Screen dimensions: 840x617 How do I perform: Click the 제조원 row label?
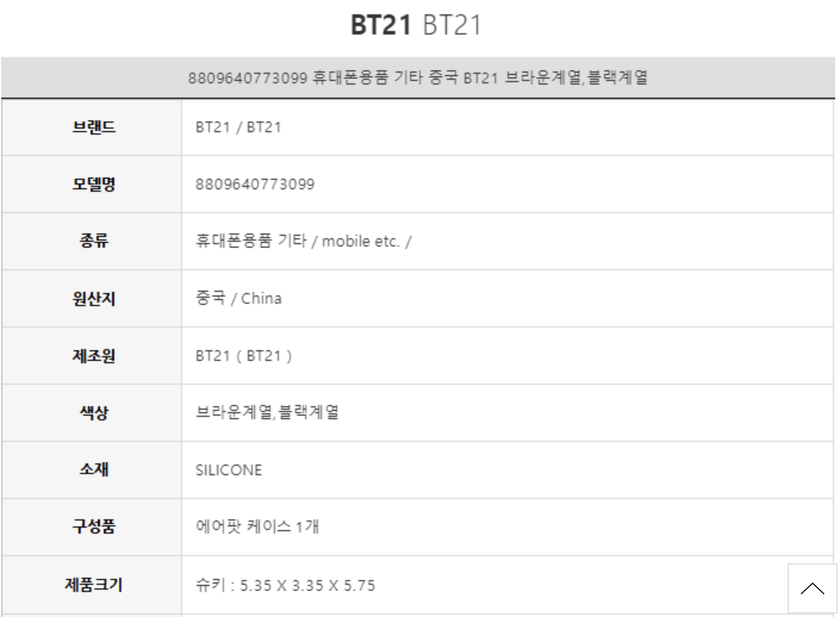[x=94, y=356]
